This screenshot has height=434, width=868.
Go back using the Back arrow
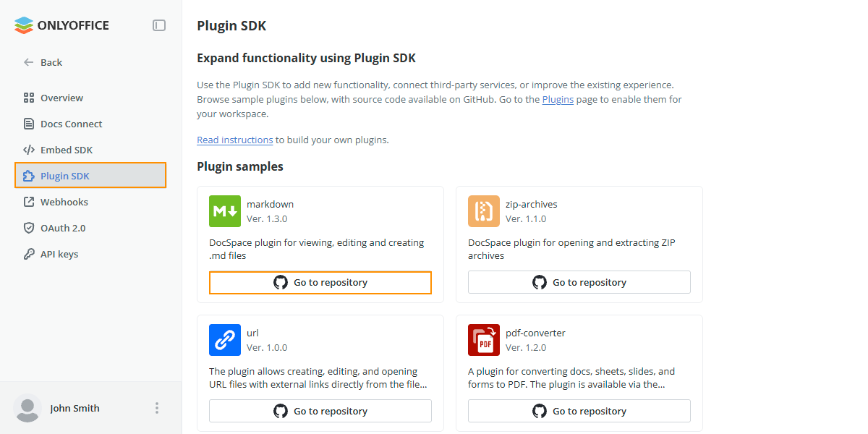click(29, 62)
